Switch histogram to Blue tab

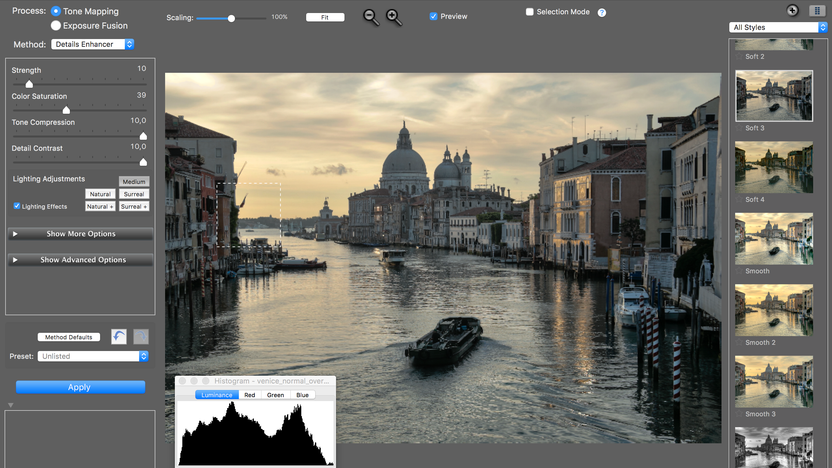point(302,395)
